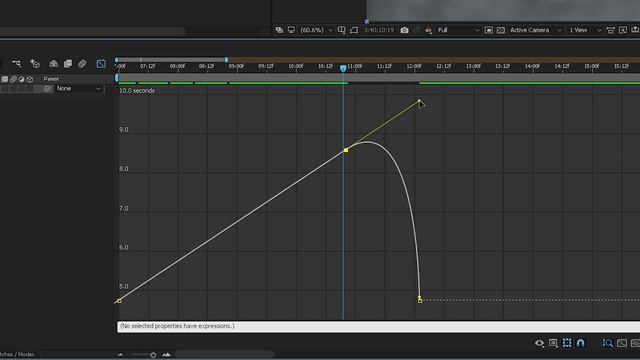Click the primary viewer monitor icon
The width and height of the screenshot is (640, 360).
click(291, 30)
